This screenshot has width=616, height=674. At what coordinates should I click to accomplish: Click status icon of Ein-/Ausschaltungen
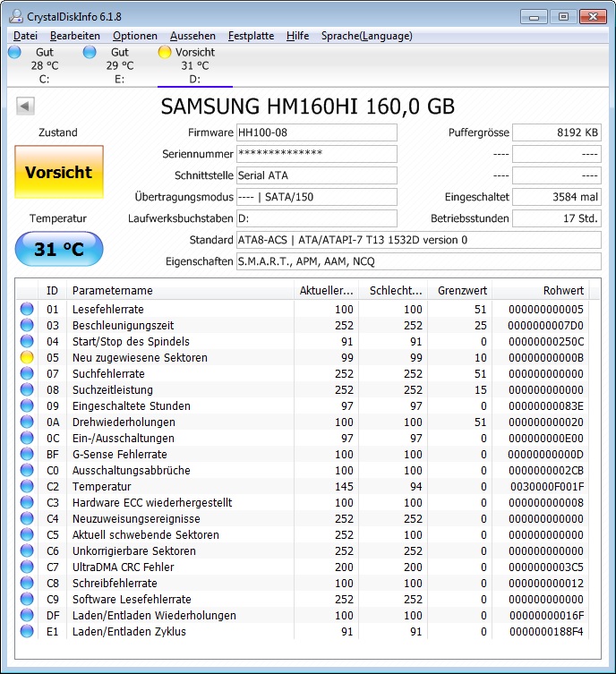tap(27, 438)
